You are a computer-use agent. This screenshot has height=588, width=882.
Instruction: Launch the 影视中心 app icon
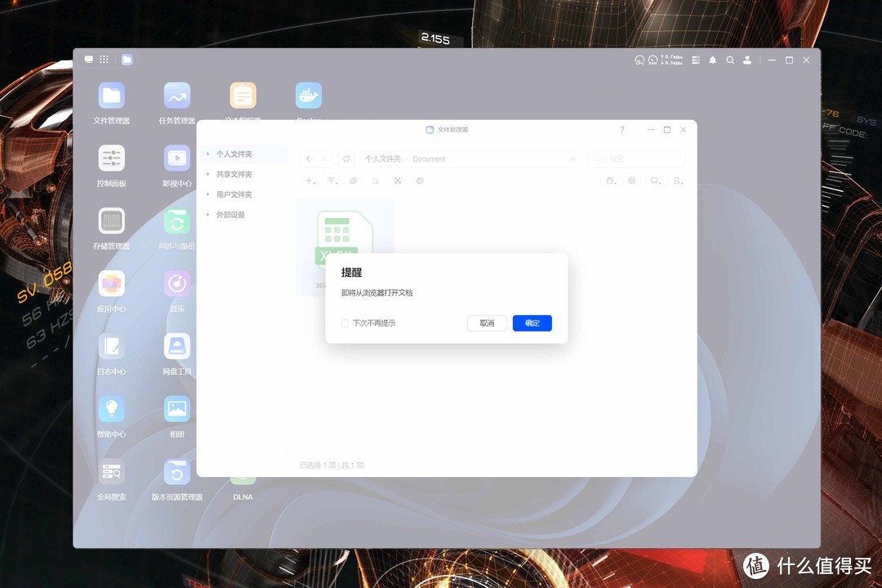pyautogui.click(x=176, y=158)
